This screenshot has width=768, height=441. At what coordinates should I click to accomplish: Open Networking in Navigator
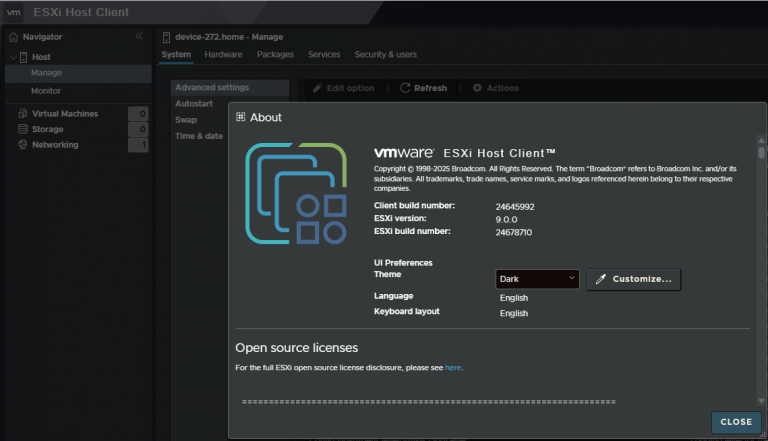[x=55, y=145]
